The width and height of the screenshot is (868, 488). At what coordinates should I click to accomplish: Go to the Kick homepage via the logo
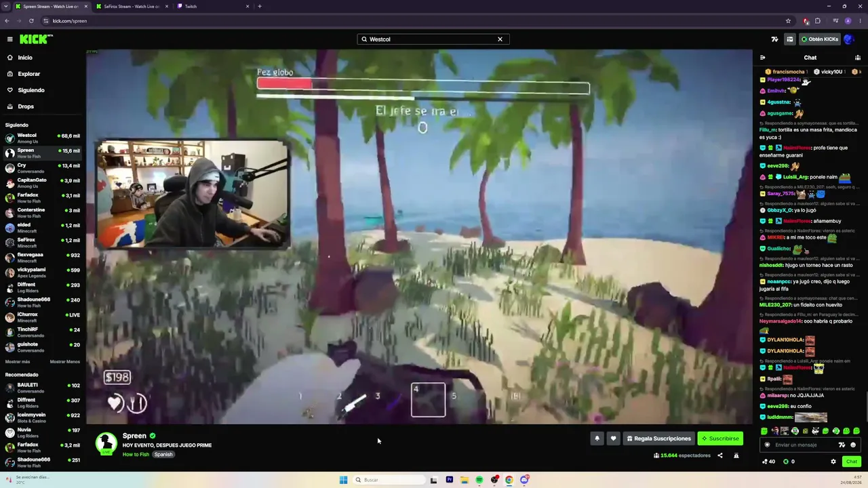coord(33,39)
